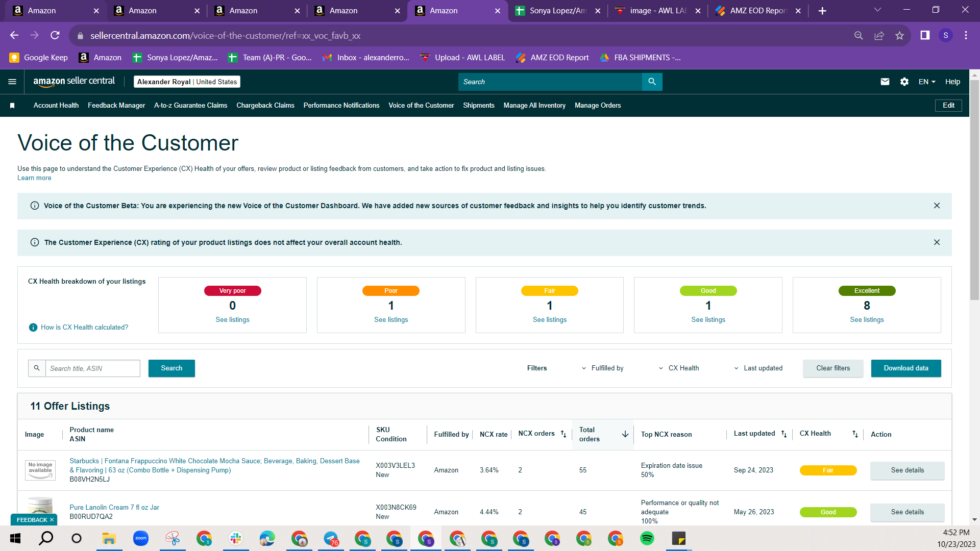Open Slack from the taskbar
This screenshot has width=980, height=551.
pyautogui.click(x=236, y=538)
